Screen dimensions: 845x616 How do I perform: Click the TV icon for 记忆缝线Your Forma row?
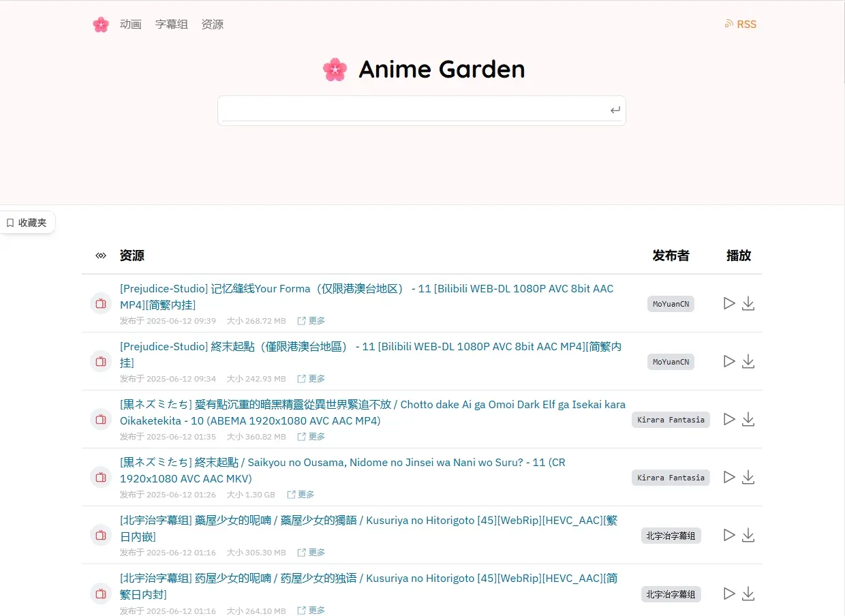click(101, 303)
